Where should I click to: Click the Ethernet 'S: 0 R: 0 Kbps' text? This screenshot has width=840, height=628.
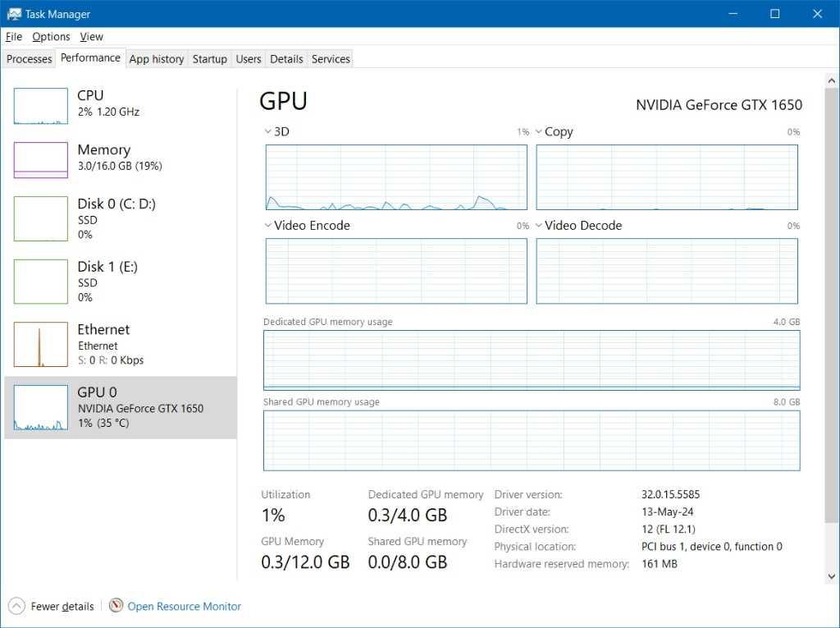(x=111, y=360)
